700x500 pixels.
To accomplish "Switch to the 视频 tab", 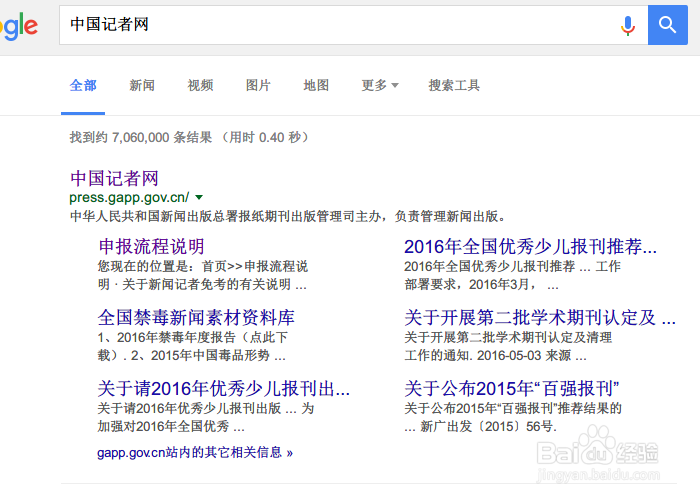I will pyautogui.click(x=200, y=85).
